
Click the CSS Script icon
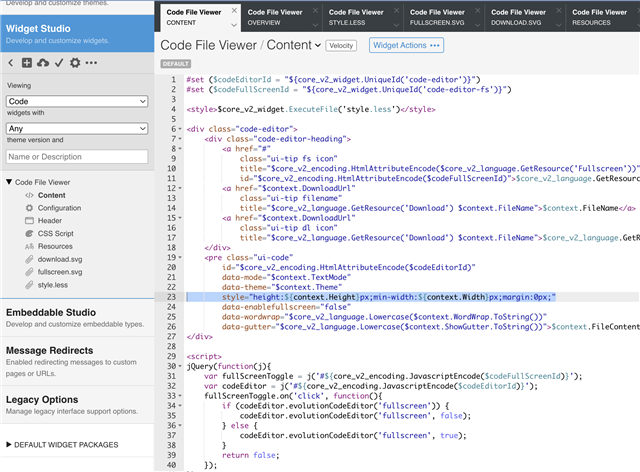tap(29, 234)
